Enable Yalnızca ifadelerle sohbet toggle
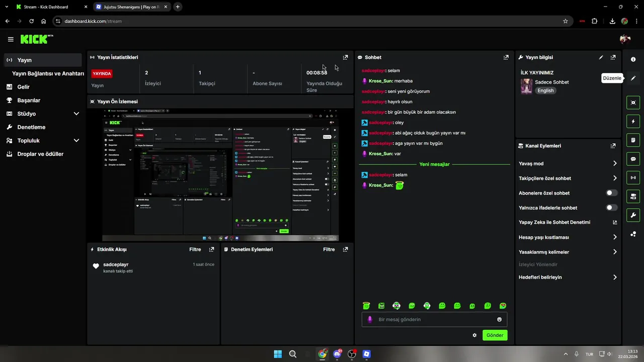The width and height of the screenshot is (644, 362). (x=612, y=208)
